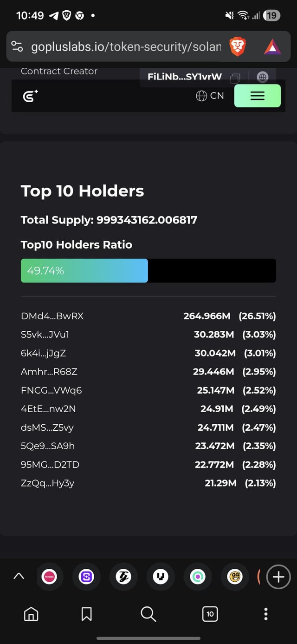Open creator address in explorer globe
The image size is (297, 644).
click(x=262, y=78)
